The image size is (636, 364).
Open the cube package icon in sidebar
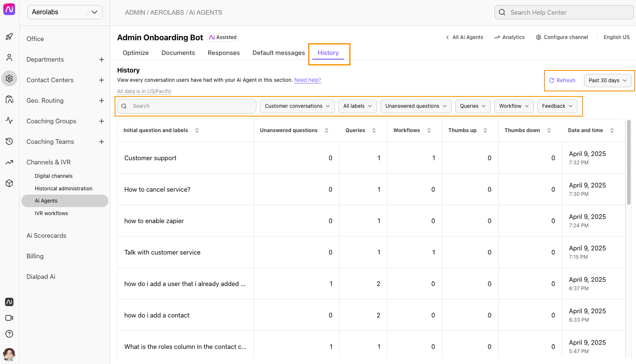(9, 183)
